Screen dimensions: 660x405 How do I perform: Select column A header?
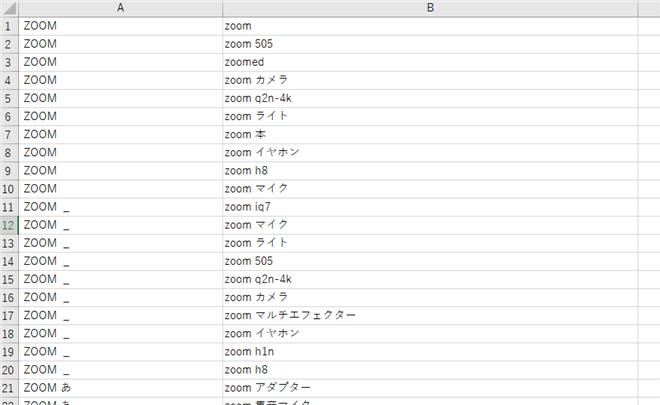[120, 8]
